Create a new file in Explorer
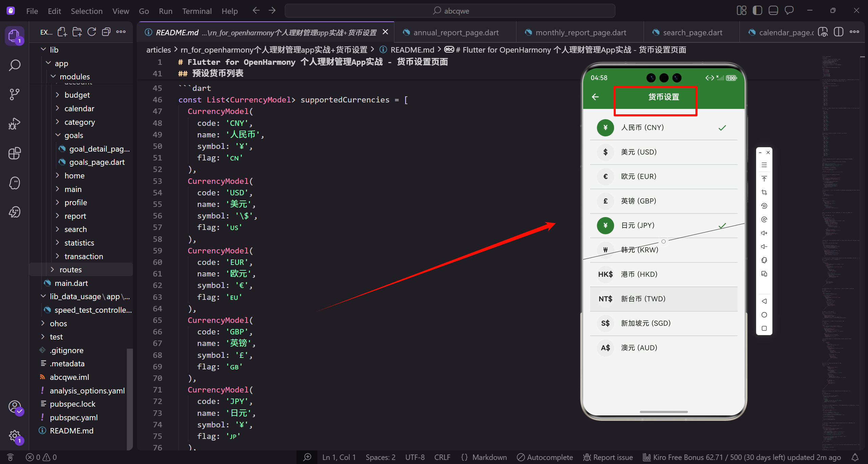Image resolution: width=868 pixels, height=464 pixels. (x=62, y=32)
